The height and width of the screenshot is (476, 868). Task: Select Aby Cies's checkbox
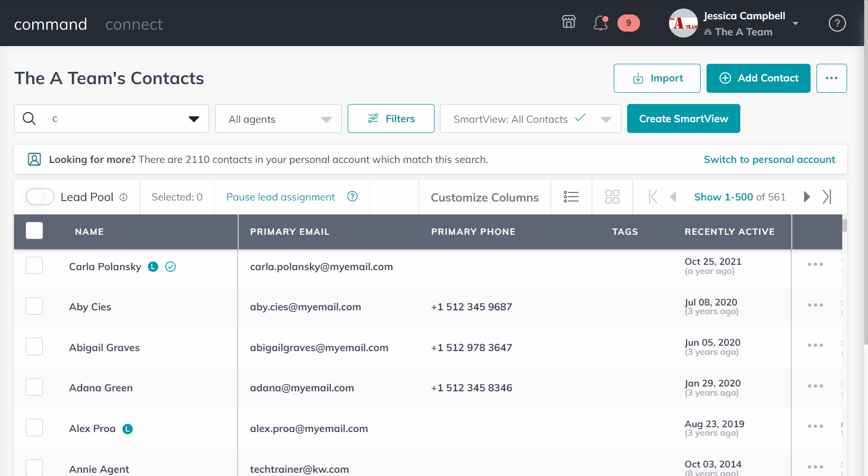pyautogui.click(x=34, y=306)
